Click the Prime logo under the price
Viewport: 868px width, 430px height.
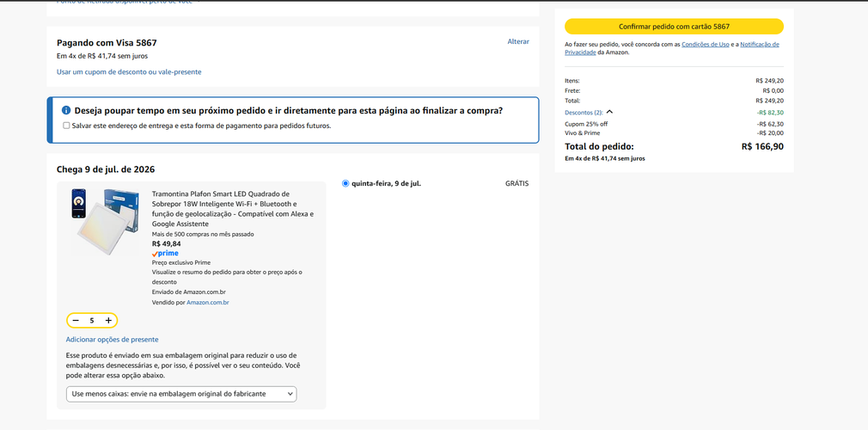165,253
